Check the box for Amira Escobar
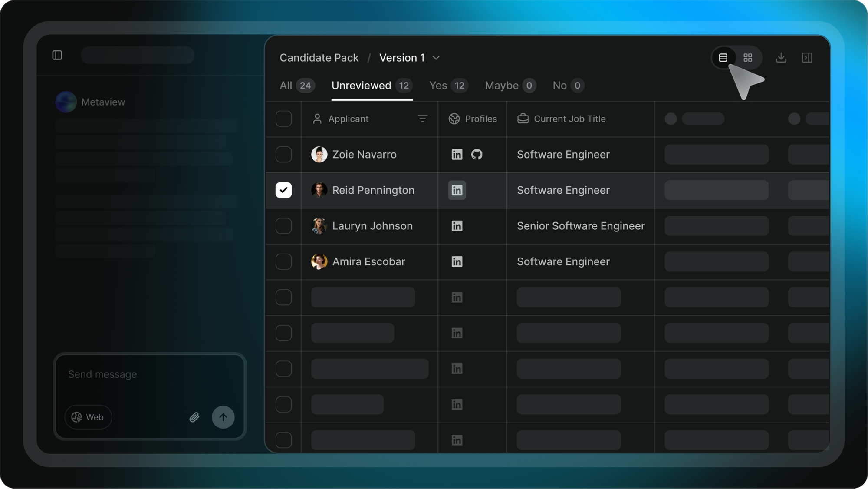Screen dimensions: 868x489 284,261
